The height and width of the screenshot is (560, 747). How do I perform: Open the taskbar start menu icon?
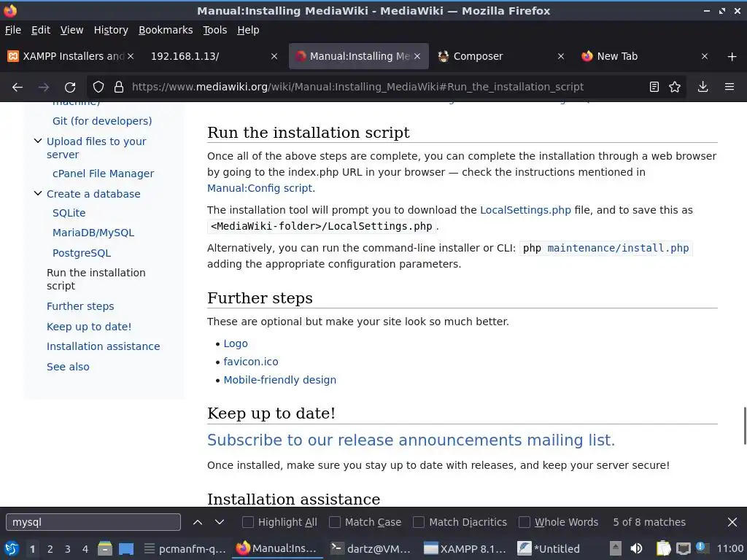pyautogui.click(x=11, y=548)
